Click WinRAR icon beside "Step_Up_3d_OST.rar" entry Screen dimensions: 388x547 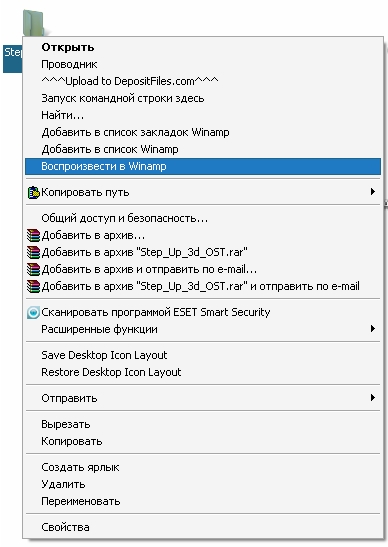coord(33,252)
